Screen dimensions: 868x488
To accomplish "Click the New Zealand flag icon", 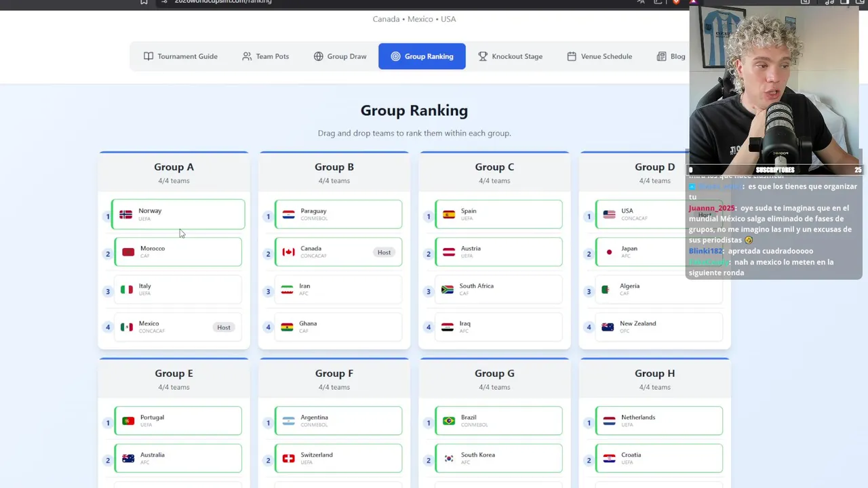I will [x=607, y=327].
